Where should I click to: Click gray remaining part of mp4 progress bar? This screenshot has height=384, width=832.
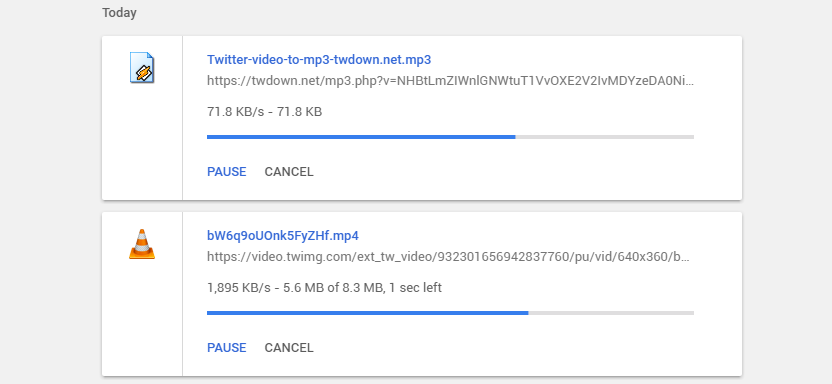point(611,313)
